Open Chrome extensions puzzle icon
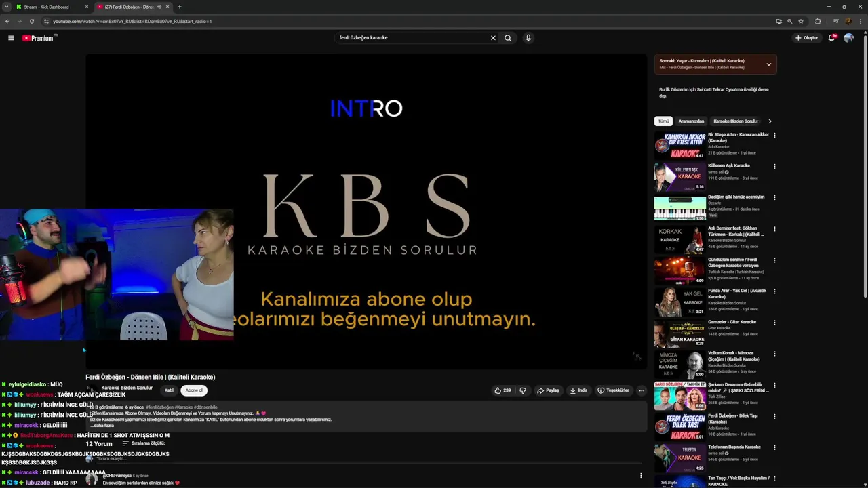The width and height of the screenshot is (868, 488). 818,21
